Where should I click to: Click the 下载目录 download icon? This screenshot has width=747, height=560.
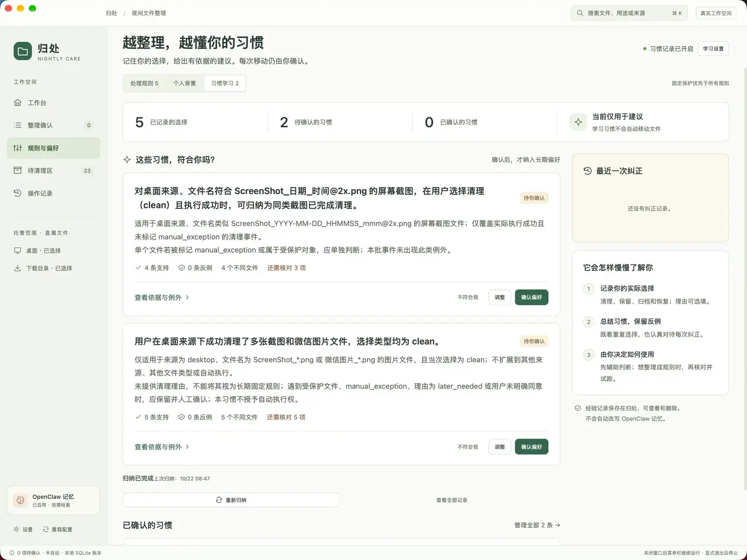point(17,268)
